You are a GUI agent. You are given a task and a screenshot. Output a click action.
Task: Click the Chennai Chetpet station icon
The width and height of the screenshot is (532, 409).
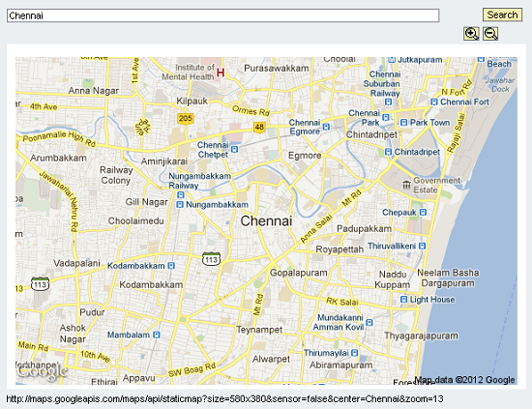pyautogui.click(x=234, y=149)
